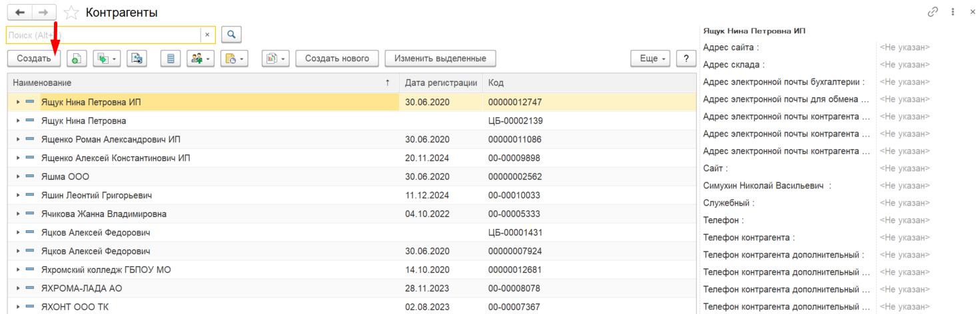Click the row icon of Ячикова Жанна Владимировна

coord(30,214)
